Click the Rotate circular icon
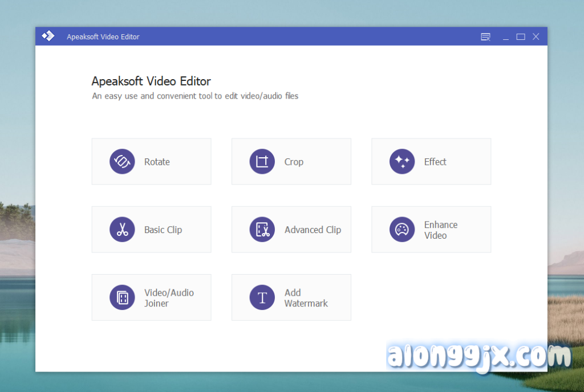This screenshot has width=584, height=392. click(x=122, y=162)
